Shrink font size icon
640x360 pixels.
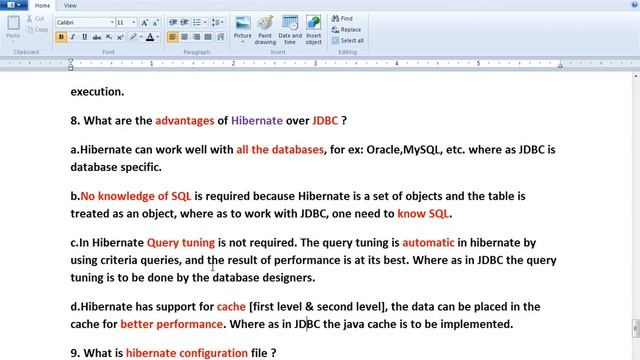[x=156, y=22]
